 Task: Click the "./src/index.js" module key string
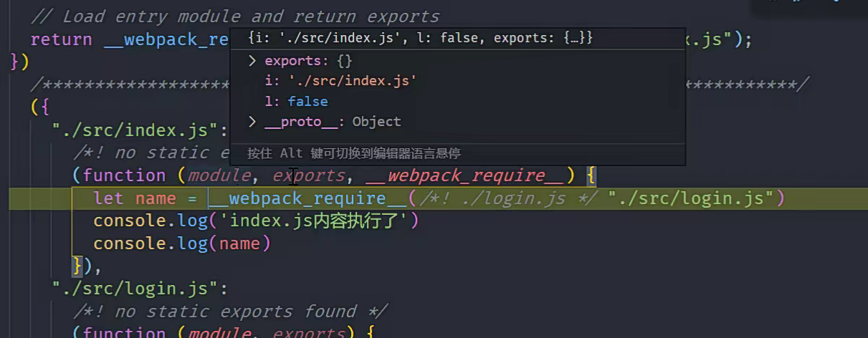[x=135, y=130]
